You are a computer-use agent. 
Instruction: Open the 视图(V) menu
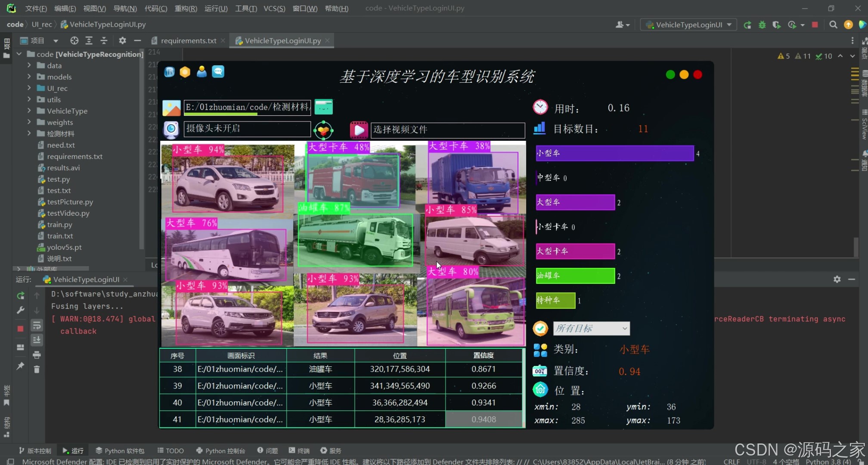click(x=94, y=8)
